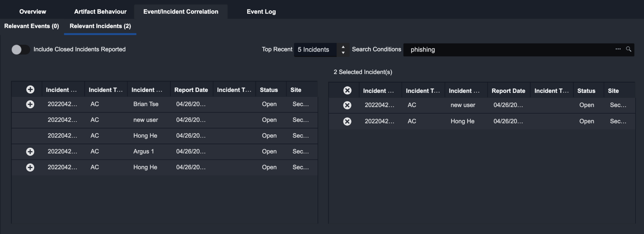Open the search conditions ellipsis options
This screenshot has height=234, width=644.
tap(618, 49)
